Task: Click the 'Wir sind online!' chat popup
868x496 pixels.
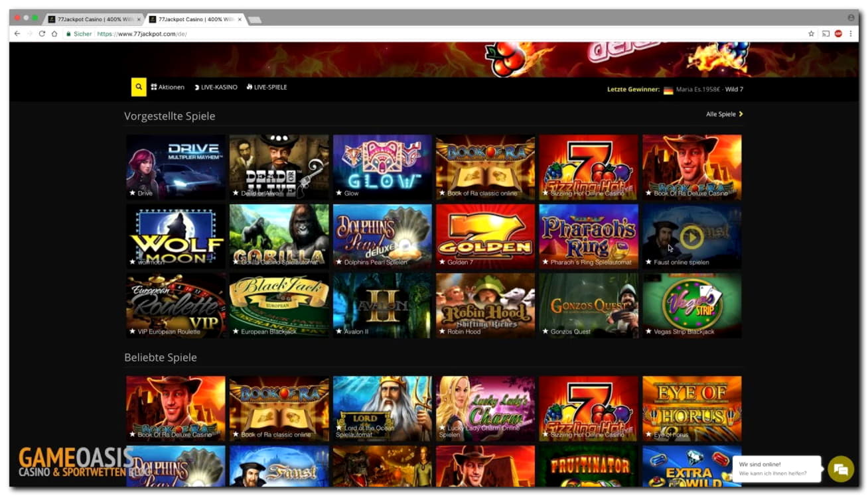Action: [x=777, y=469]
